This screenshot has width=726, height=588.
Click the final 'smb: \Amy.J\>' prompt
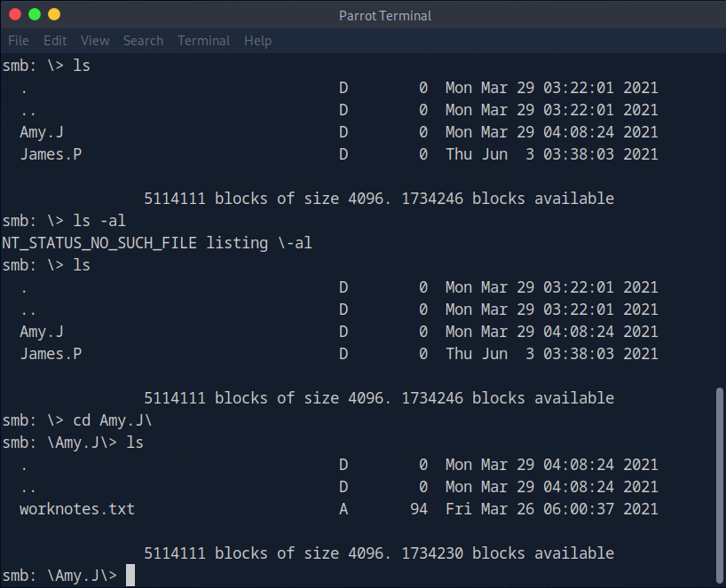pyautogui.click(x=59, y=576)
